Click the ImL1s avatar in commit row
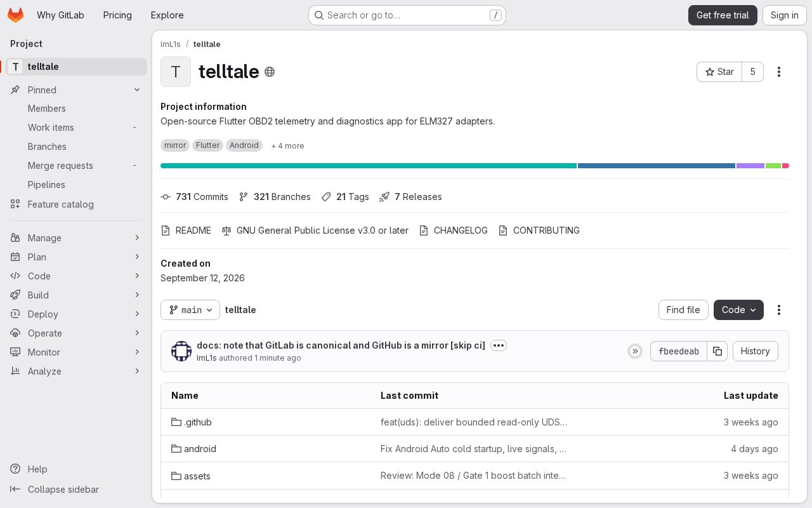The image size is (812, 508). 181,351
